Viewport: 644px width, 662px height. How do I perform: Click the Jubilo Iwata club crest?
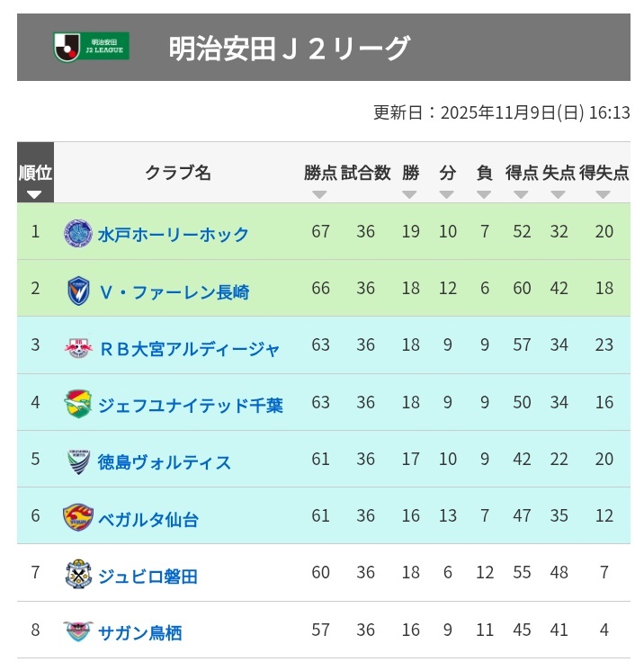(x=78, y=575)
